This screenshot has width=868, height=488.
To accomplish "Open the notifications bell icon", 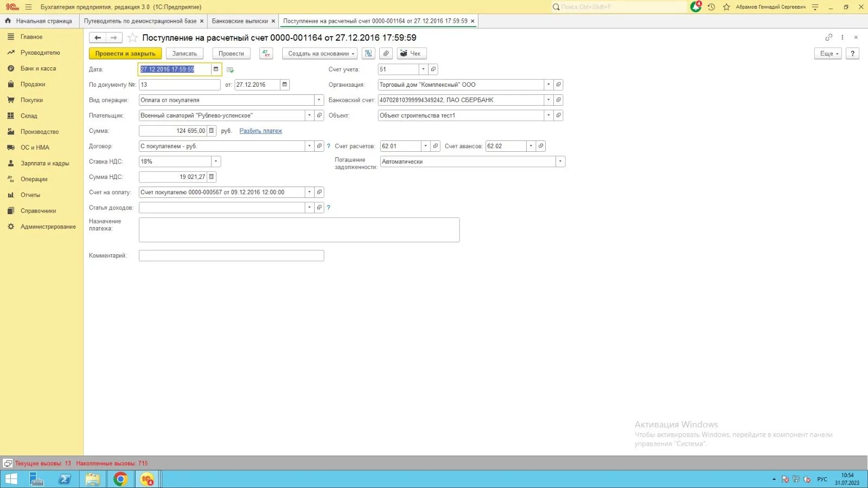I will click(x=695, y=7).
